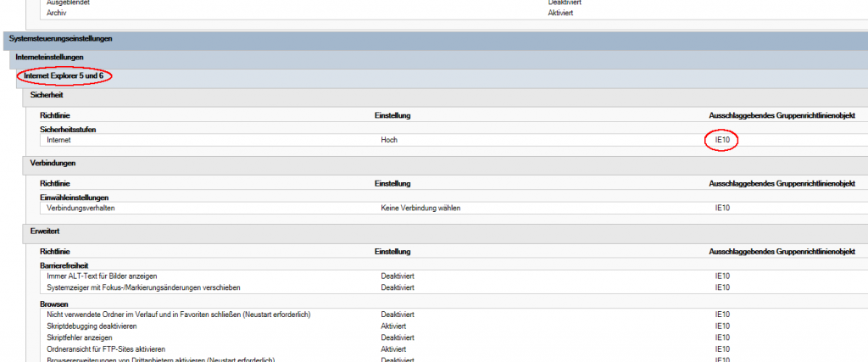Select Ordneransicht für FTP-Sites aktivieren
This screenshot has width=868, height=362.
tap(106, 349)
